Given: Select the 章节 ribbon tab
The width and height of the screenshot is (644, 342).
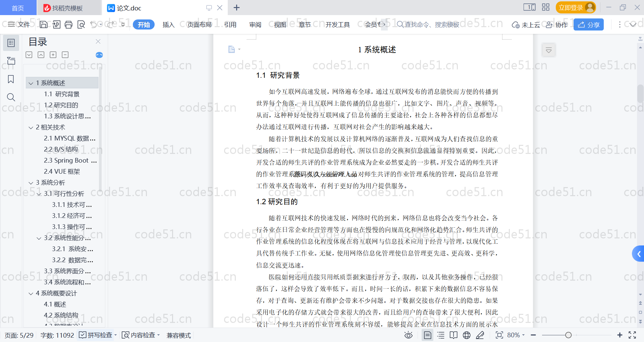Looking at the screenshot, I should pyautogui.click(x=305, y=24).
